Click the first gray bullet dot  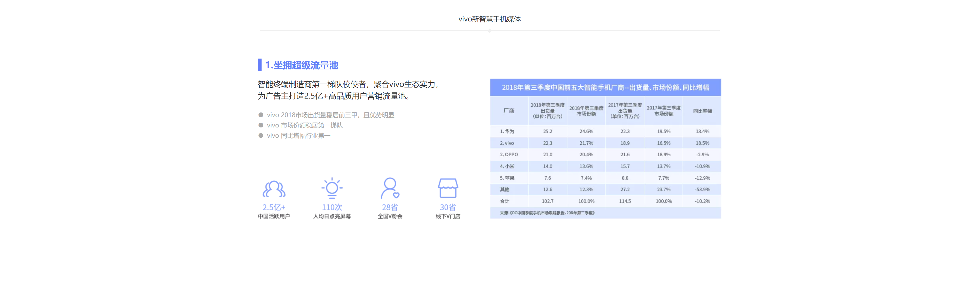point(261,115)
